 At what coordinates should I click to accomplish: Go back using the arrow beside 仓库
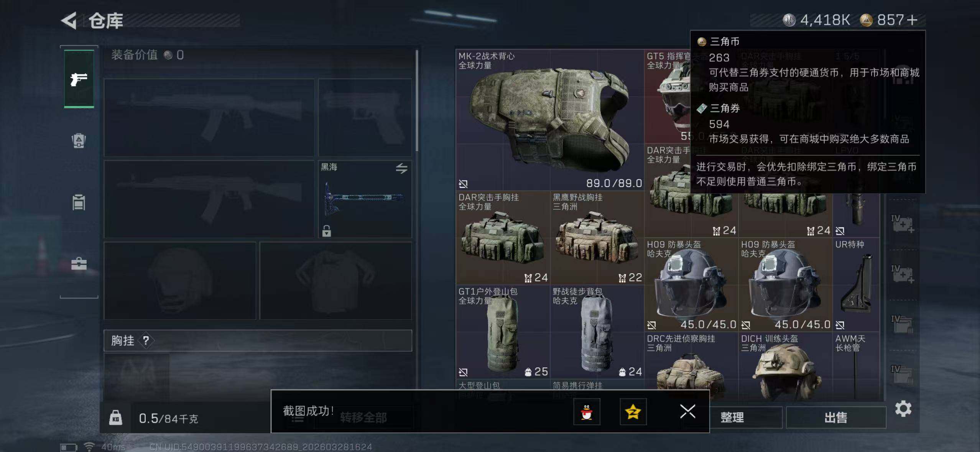(x=69, y=21)
